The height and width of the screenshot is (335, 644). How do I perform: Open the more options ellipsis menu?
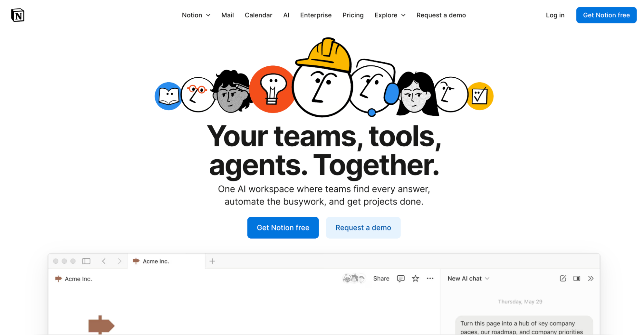pos(430,278)
